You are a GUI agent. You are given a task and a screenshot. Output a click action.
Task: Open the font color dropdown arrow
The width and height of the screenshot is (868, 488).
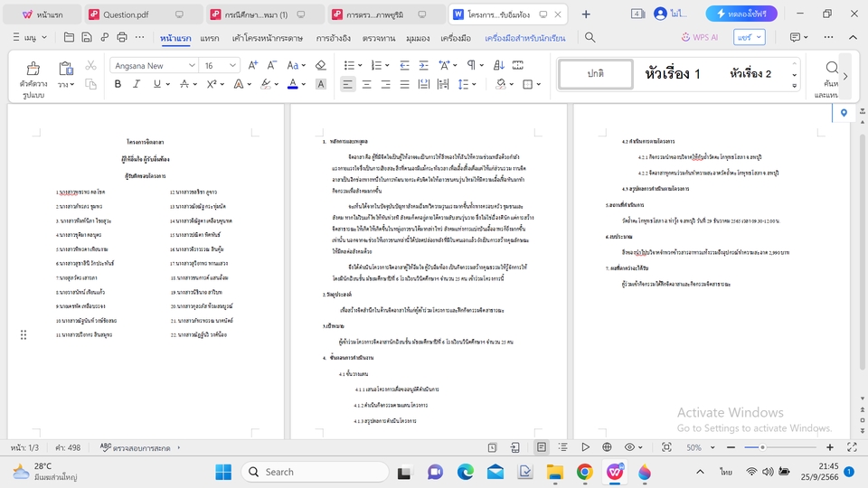[x=304, y=84]
